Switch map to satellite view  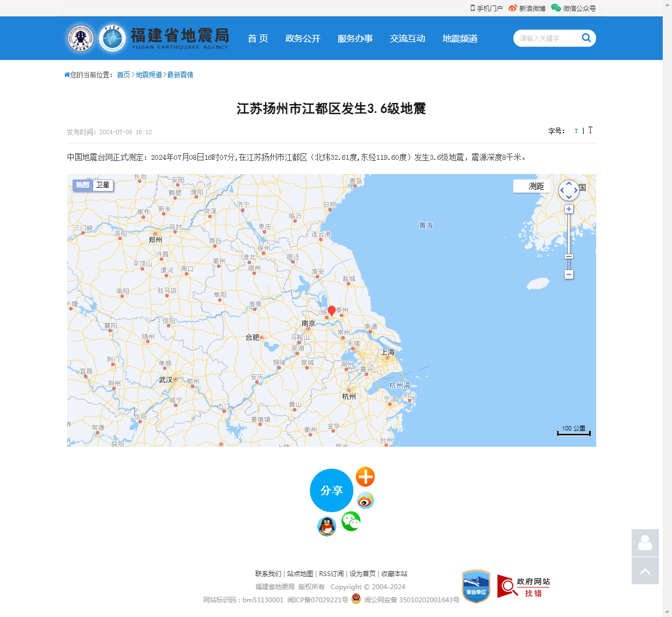coord(103,185)
